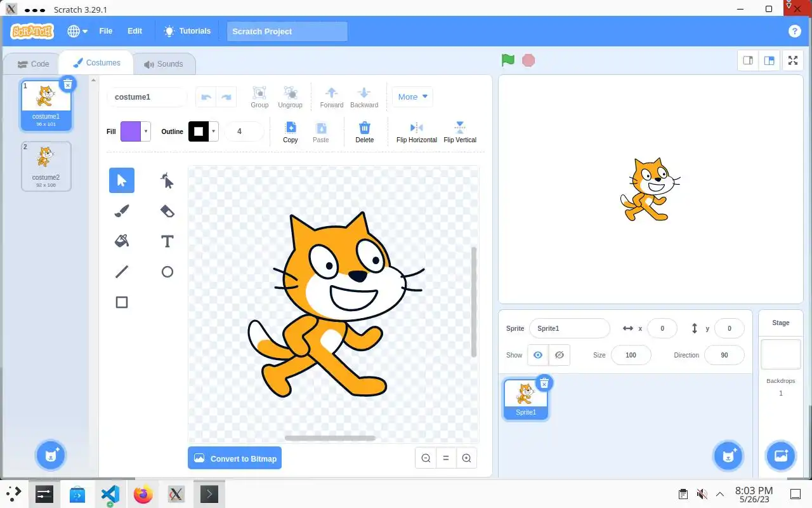Screen dimensions: 812x508
Task: Delete costume1 with trash icon
Action: [x=68, y=84]
